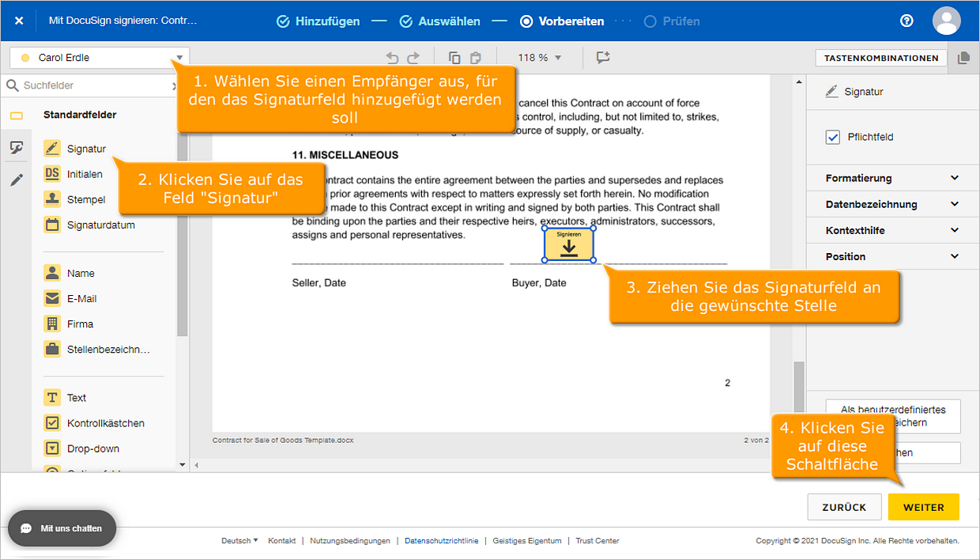
Task: Select the Initialen field
Action: (73, 174)
